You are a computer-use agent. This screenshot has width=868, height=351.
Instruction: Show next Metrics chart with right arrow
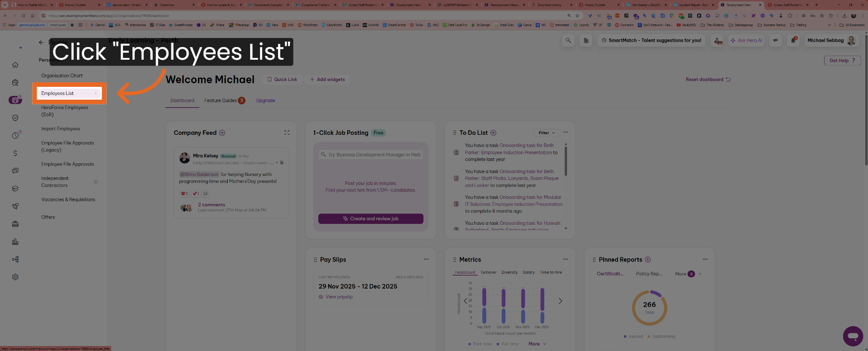tap(560, 301)
